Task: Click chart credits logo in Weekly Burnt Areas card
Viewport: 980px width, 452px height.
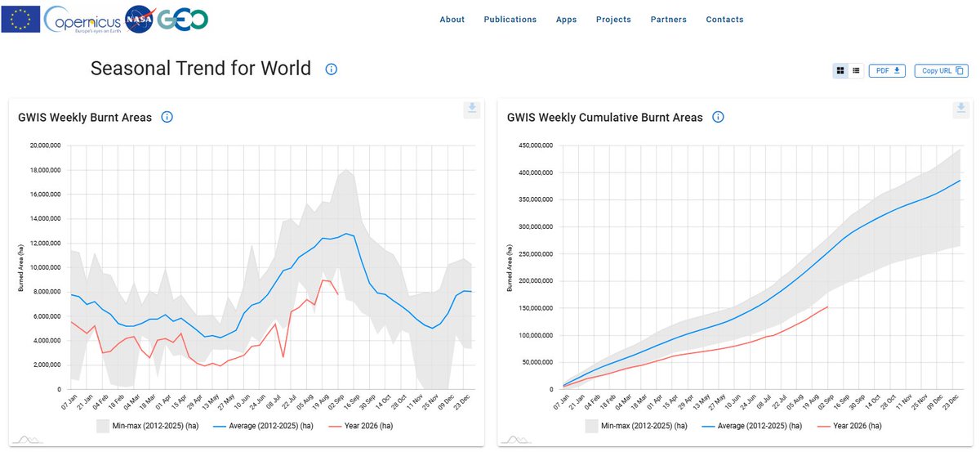Action: pos(29,439)
